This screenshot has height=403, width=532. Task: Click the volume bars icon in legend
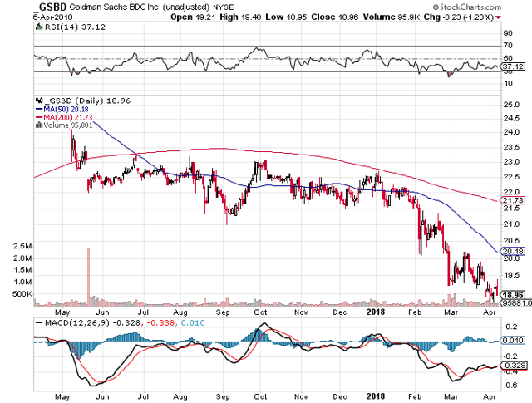tap(39, 125)
